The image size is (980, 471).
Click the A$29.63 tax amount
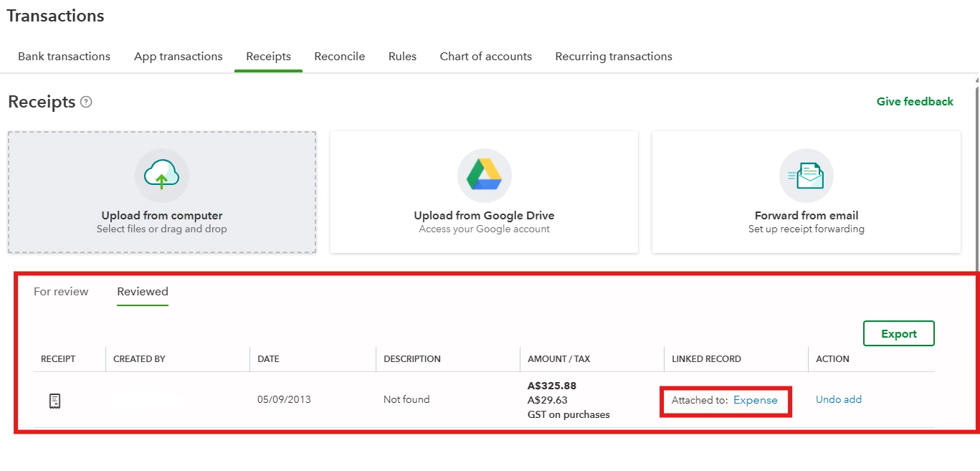pyautogui.click(x=548, y=400)
